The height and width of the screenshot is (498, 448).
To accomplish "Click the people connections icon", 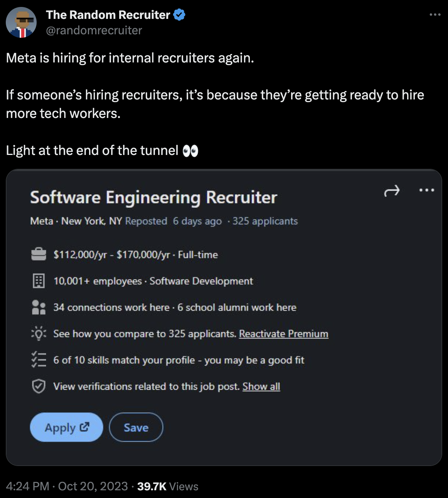I will tap(39, 307).
